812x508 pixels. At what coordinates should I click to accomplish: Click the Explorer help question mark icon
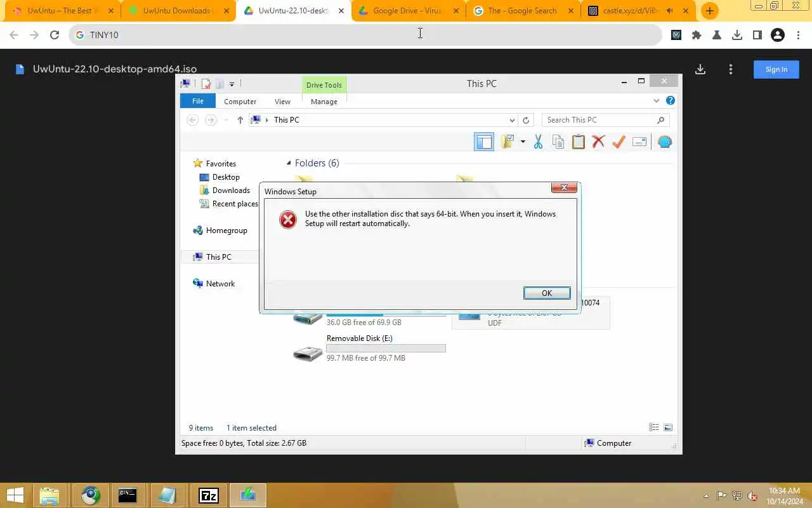click(x=671, y=100)
